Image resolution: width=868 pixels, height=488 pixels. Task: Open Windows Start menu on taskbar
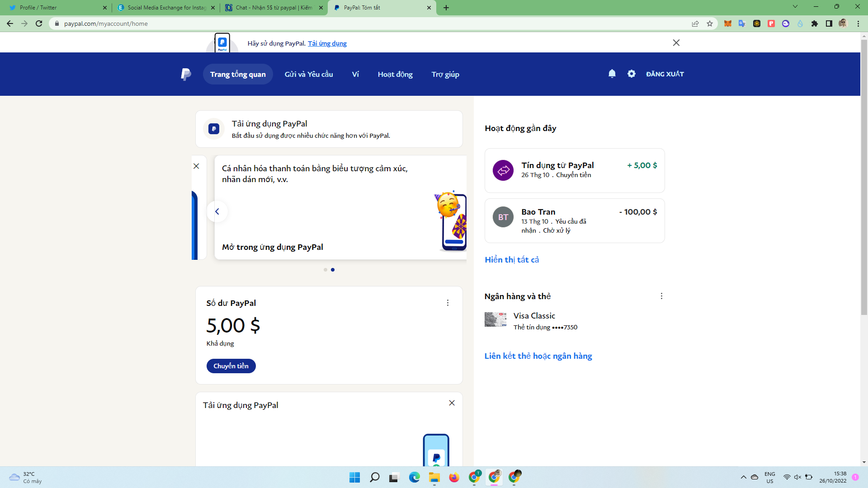[354, 477]
